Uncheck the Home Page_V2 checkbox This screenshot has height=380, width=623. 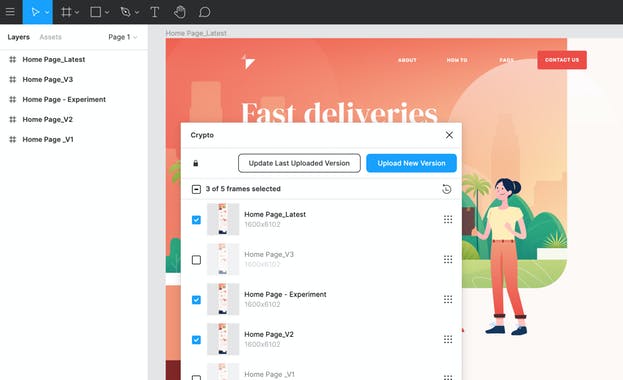click(196, 340)
